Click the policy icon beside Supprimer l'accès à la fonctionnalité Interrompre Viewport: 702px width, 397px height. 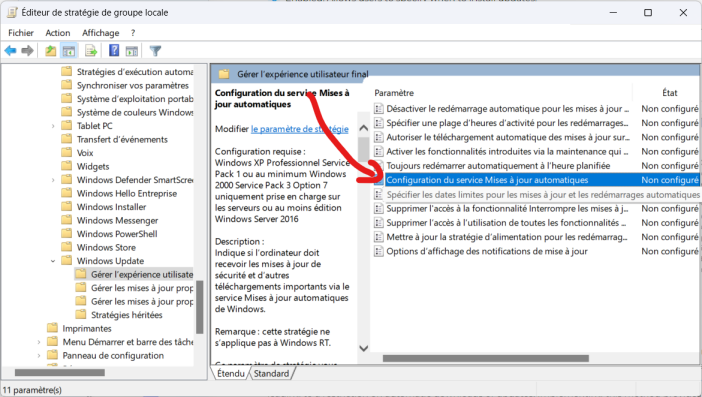[379, 209]
